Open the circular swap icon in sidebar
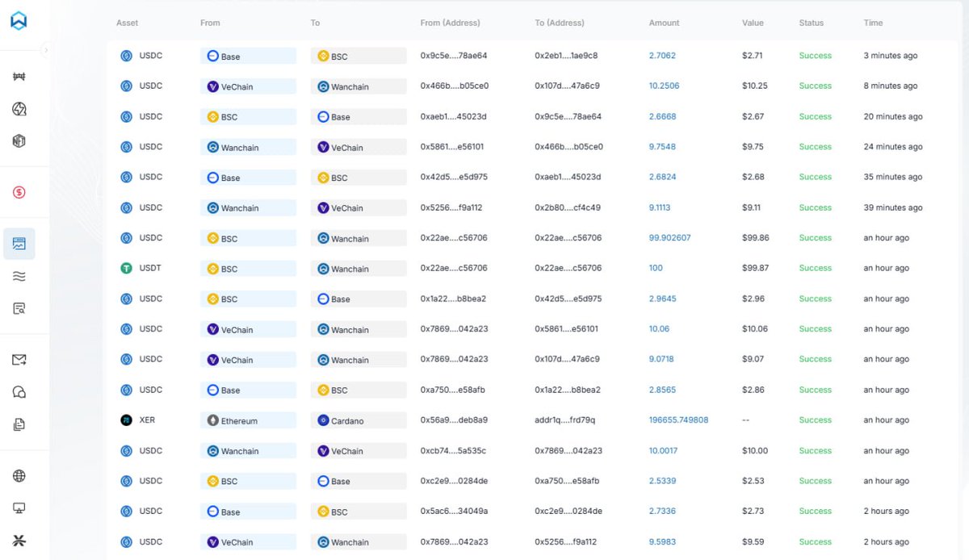Image resolution: width=969 pixels, height=560 pixels. click(x=19, y=109)
